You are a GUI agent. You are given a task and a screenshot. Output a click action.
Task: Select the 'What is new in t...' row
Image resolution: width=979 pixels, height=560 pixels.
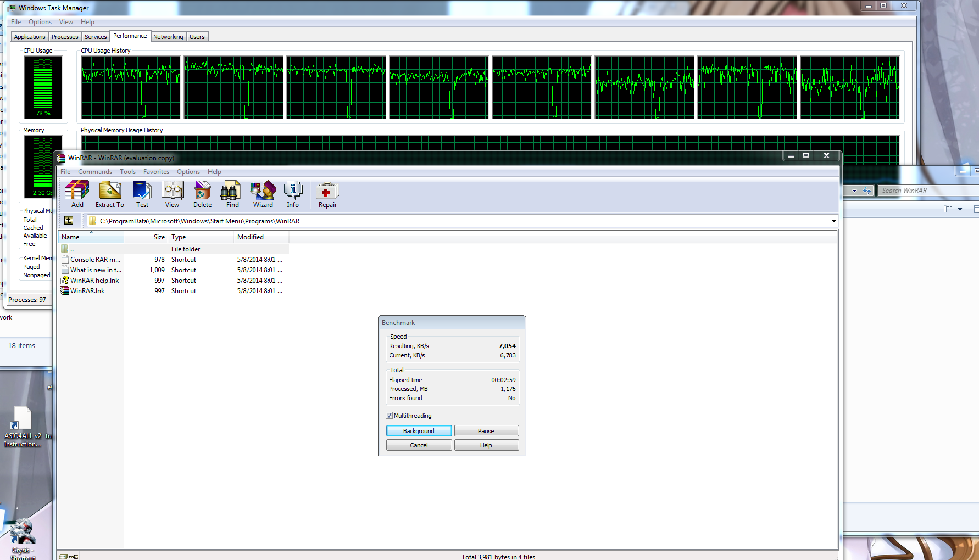click(x=174, y=270)
